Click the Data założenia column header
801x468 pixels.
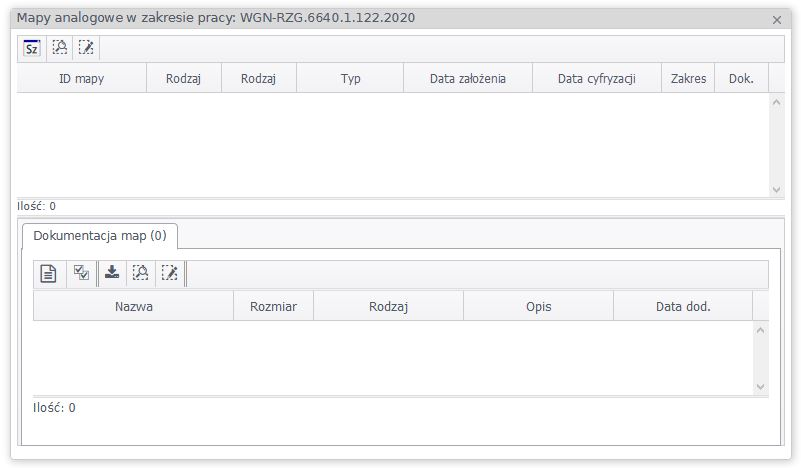(x=467, y=79)
